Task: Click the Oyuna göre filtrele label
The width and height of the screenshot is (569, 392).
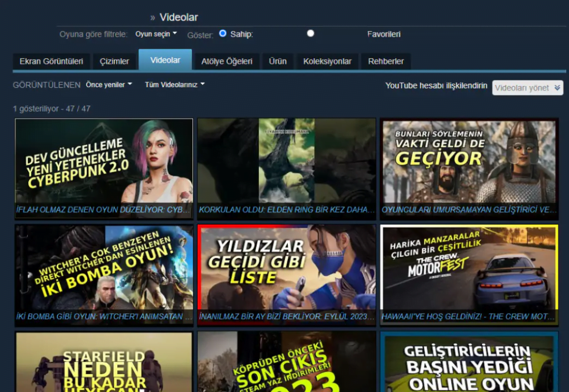Action: click(93, 34)
